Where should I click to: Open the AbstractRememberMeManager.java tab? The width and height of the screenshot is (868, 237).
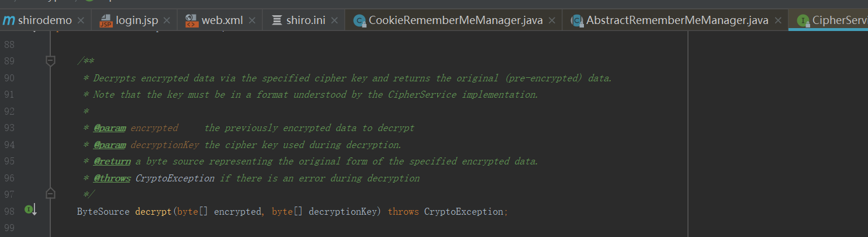click(677, 21)
